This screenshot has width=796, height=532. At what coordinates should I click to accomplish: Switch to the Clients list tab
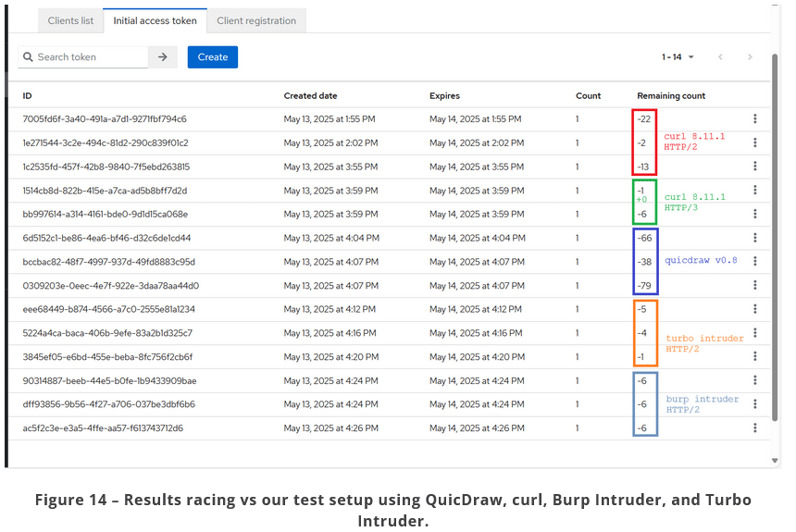pyautogui.click(x=69, y=20)
